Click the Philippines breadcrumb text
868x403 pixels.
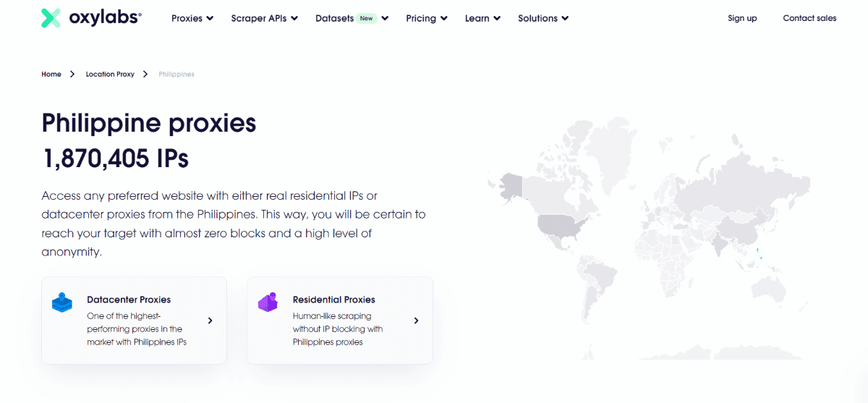[x=176, y=74]
